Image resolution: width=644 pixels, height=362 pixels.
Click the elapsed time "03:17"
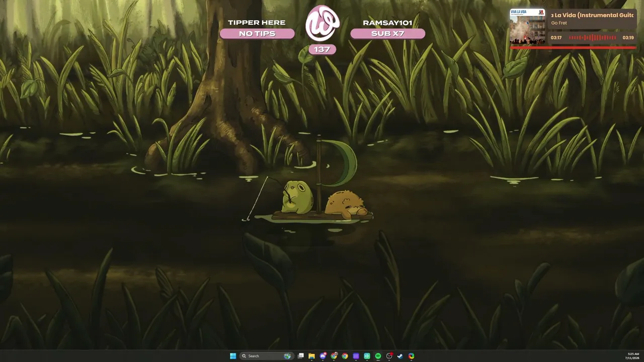(x=556, y=38)
